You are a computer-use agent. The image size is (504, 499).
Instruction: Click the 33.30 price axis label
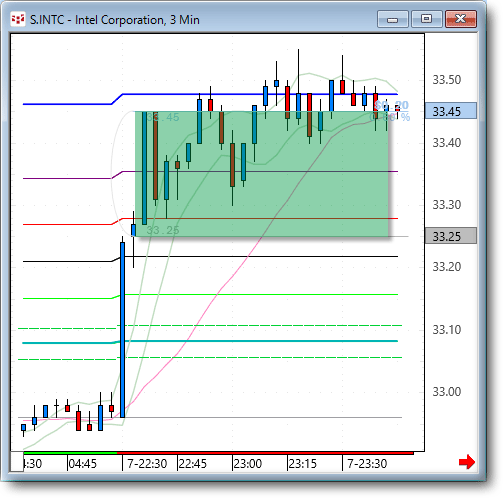click(x=447, y=204)
